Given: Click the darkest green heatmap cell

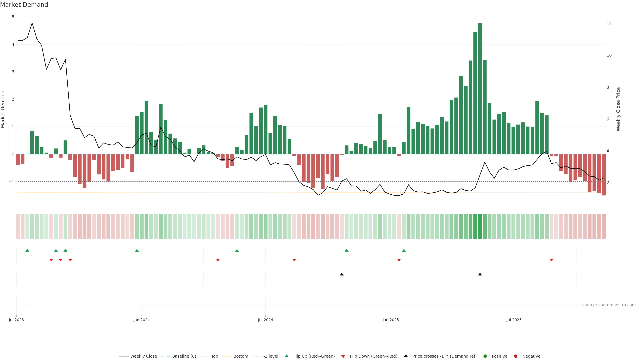Looking at the screenshot, I should click(x=480, y=226).
